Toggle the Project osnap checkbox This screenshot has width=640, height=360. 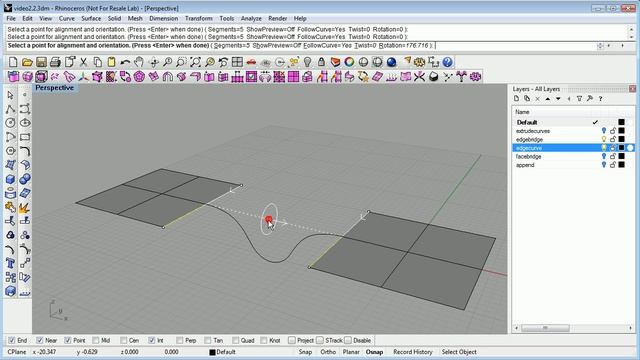tap(291, 340)
